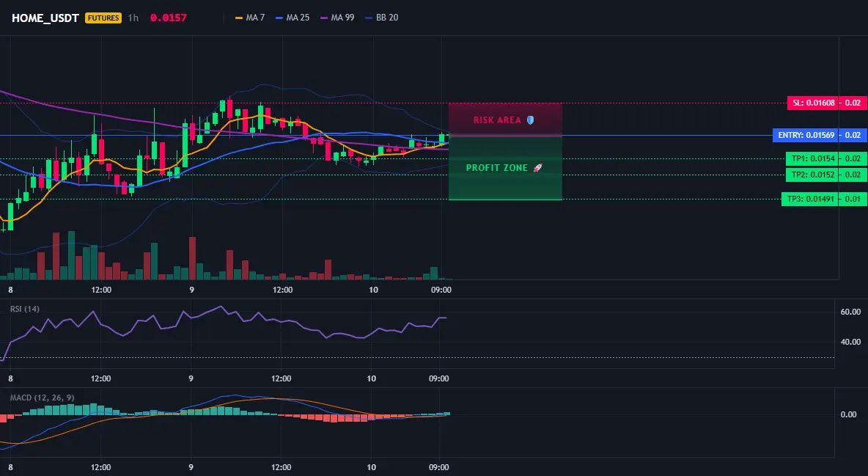Viewport: 868px width, 476px height.
Task: Click the 0.01 value beside TP3 label
Action: [x=853, y=198]
